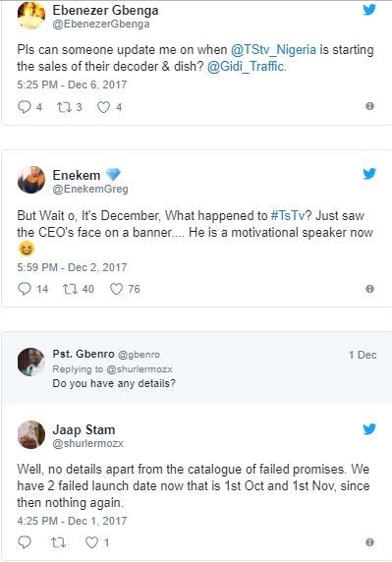Click Twitter bird logo on Enekem's tweet
392x562 pixels.
(369, 174)
